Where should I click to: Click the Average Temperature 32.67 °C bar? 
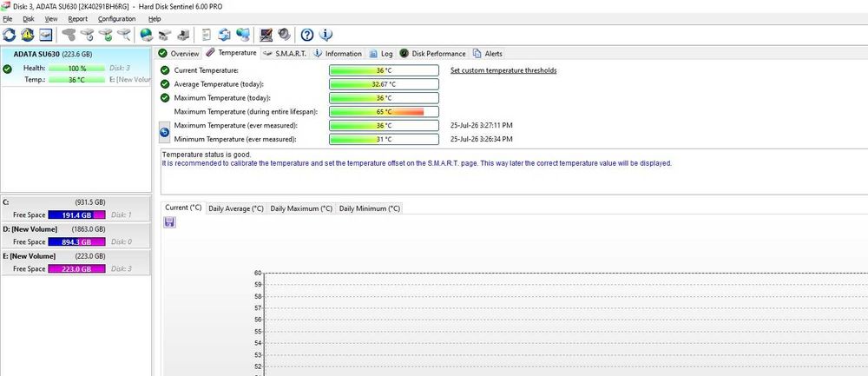click(x=385, y=84)
